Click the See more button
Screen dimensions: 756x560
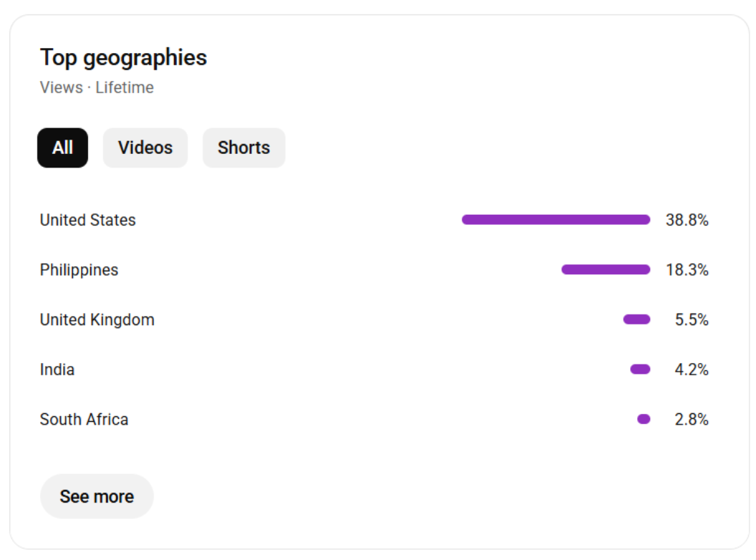(97, 496)
